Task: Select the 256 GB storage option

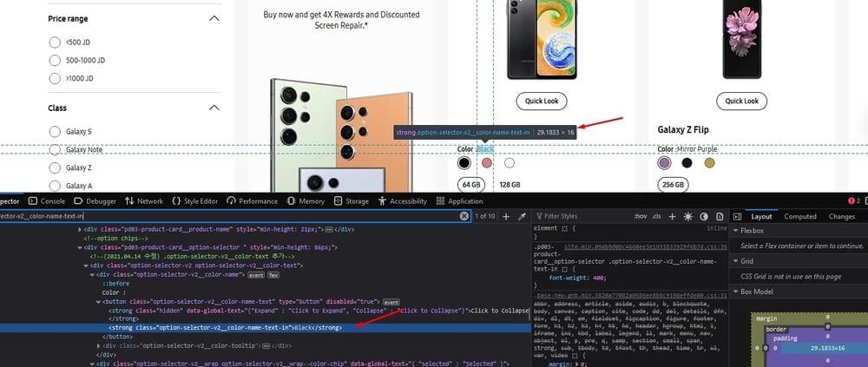Action: [x=672, y=185]
